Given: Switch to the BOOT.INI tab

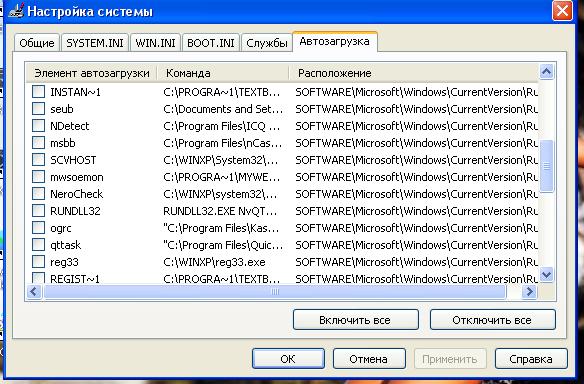Looking at the screenshot, I should [x=211, y=43].
